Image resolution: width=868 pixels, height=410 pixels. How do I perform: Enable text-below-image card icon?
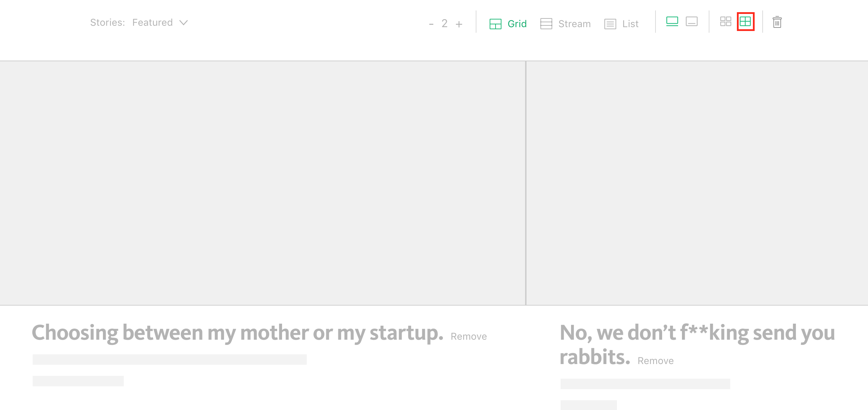coord(672,22)
